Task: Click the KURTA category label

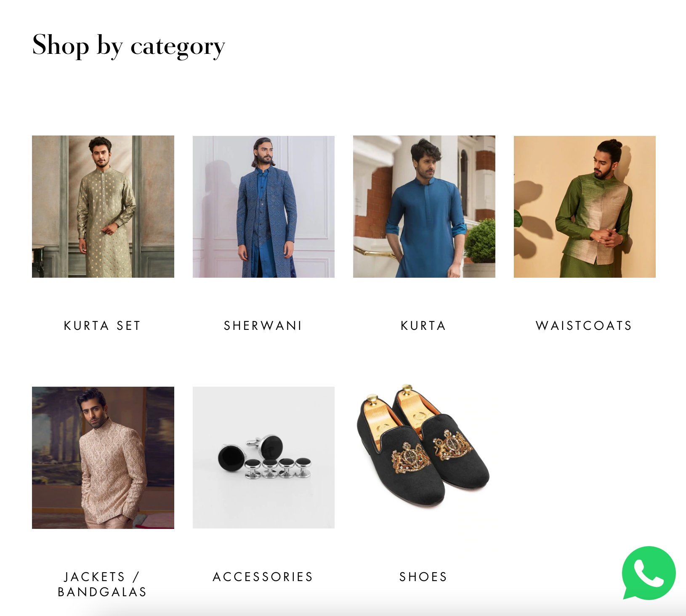Action: pos(423,326)
